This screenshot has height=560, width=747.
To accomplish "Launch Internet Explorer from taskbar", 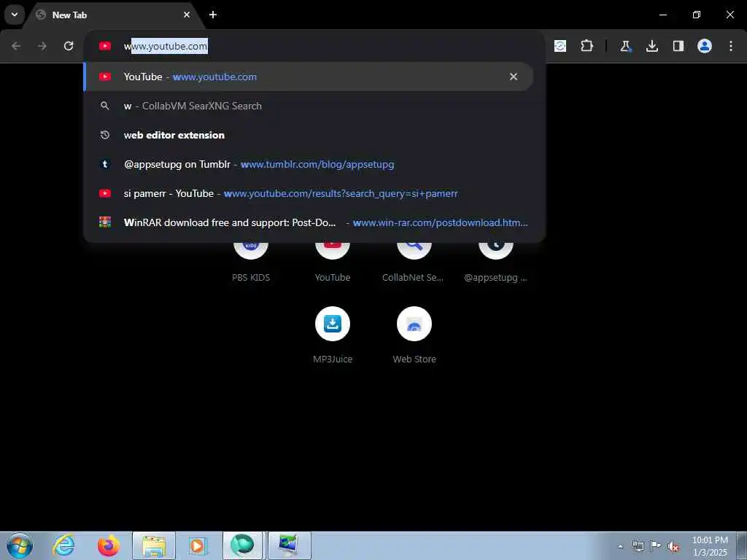I will click(64, 545).
